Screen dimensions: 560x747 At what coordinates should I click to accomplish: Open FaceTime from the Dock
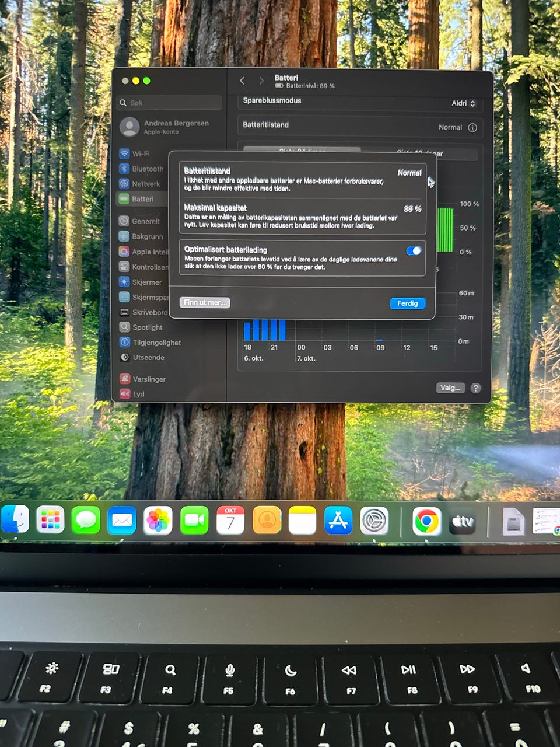point(194,520)
